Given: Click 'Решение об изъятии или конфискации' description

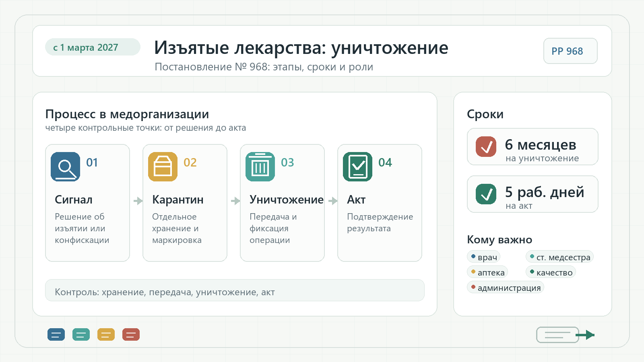Looking at the screenshot, I should (82, 228).
